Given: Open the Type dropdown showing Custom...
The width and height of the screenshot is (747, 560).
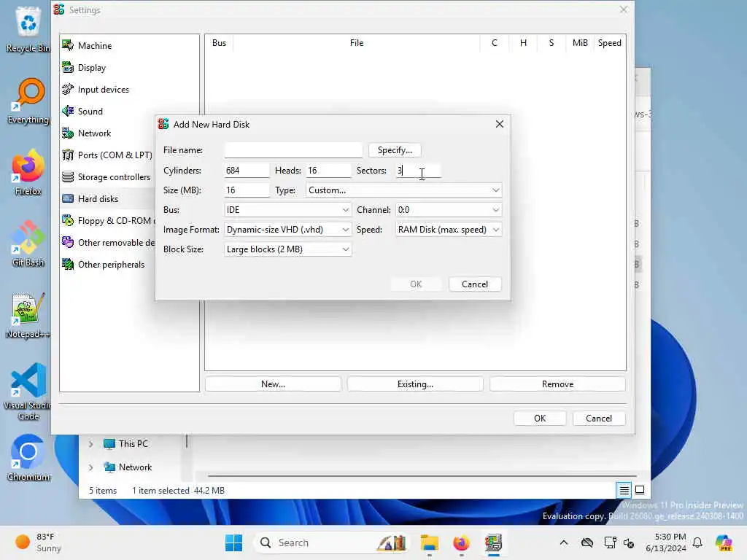Looking at the screenshot, I should point(403,190).
